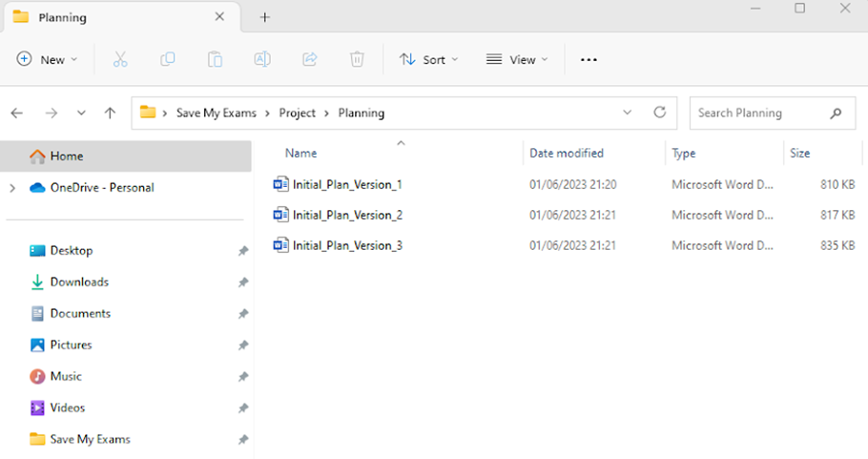Navigate back with the left arrow

[x=16, y=113]
